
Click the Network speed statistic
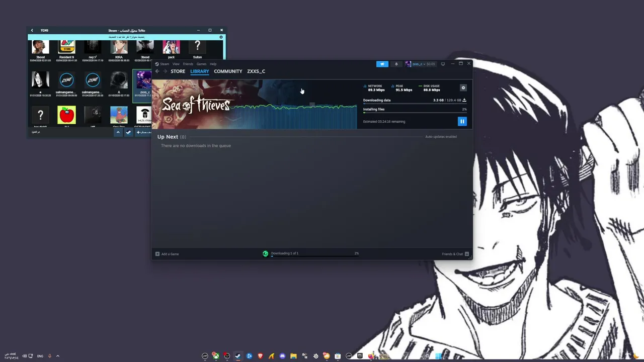click(375, 88)
